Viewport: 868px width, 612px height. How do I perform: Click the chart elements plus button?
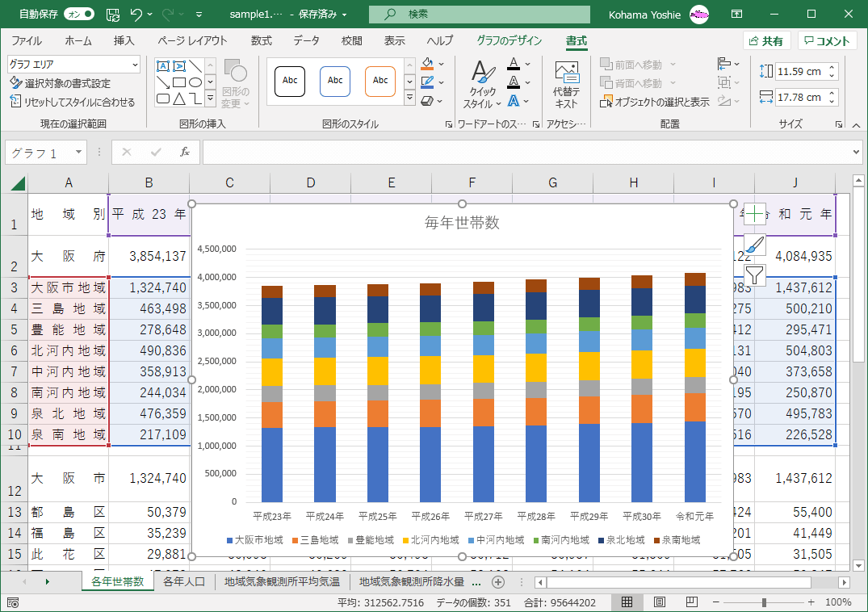(754, 214)
